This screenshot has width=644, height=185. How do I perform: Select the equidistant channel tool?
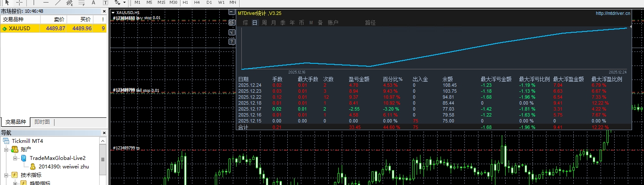tap(70, 2)
